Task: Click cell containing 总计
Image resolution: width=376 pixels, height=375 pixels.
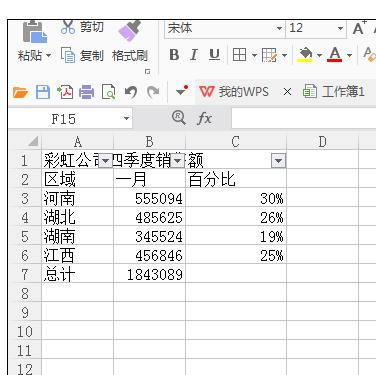Action: [78, 275]
